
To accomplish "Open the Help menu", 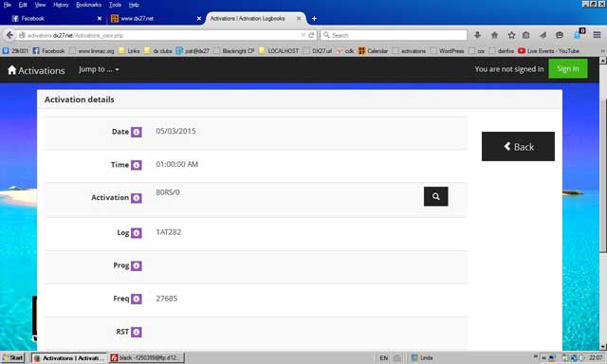I will tap(134, 5).
